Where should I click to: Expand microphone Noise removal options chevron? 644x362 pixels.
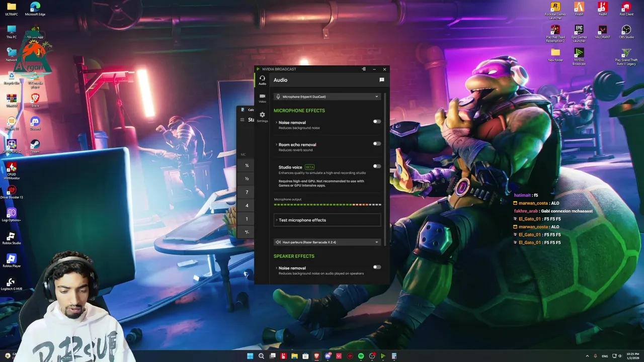(x=276, y=123)
